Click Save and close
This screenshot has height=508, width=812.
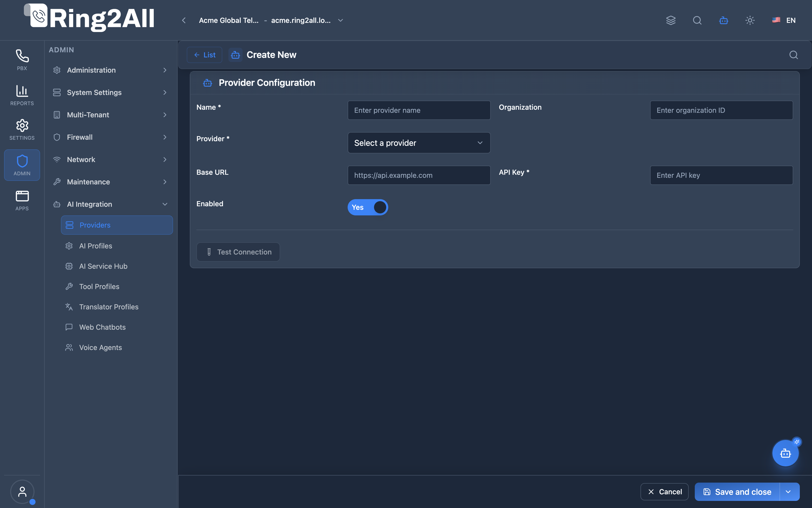(737, 492)
